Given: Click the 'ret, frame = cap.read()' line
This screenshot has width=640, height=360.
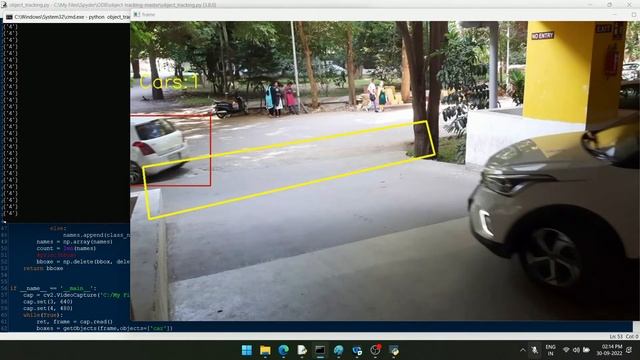Looking at the screenshot, I should pos(74,322).
